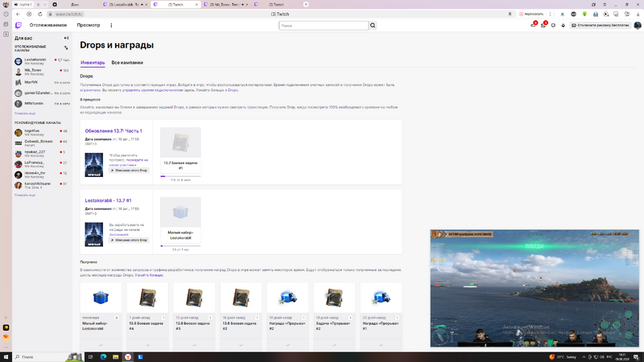The height and width of the screenshot is (362, 644).
Task: Click the Drop description button under Обновление 13.7
Action: [129, 171]
